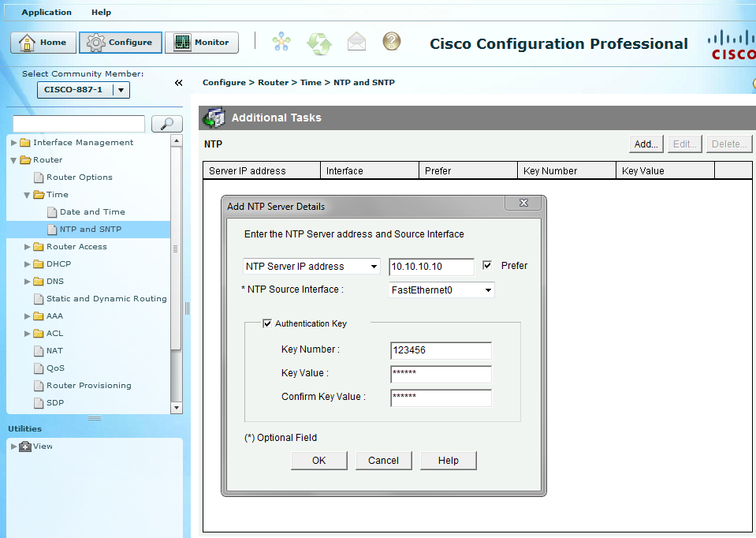The height and width of the screenshot is (538, 756).
Task: Collapse left pane with double chevron
Action: [x=178, y=83]
